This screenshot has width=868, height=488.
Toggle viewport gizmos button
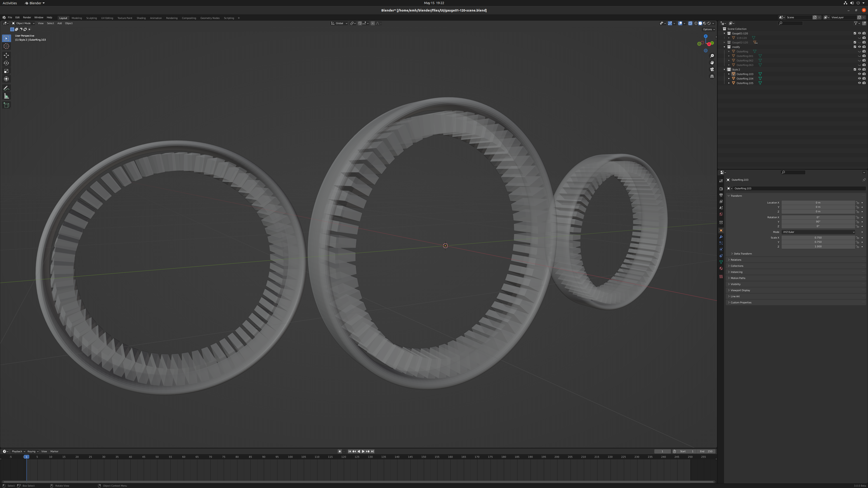pyautogui.click(x=670, y=23)
